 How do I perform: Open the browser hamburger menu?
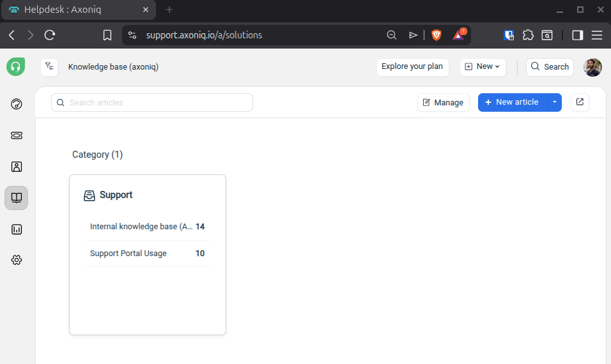point(597,35)
